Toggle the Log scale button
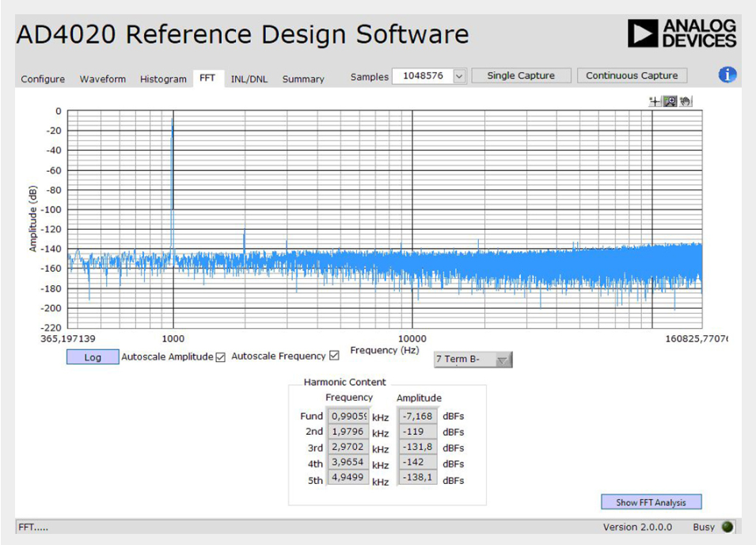The width and height of the screenshot is (756, 545). click(x=93, y=357)
